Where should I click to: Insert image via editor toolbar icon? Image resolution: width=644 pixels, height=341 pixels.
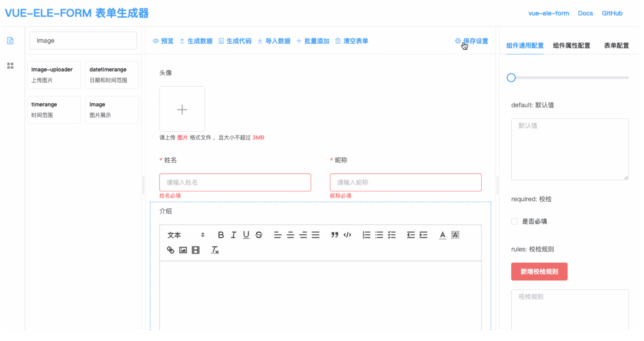point(183,250)
